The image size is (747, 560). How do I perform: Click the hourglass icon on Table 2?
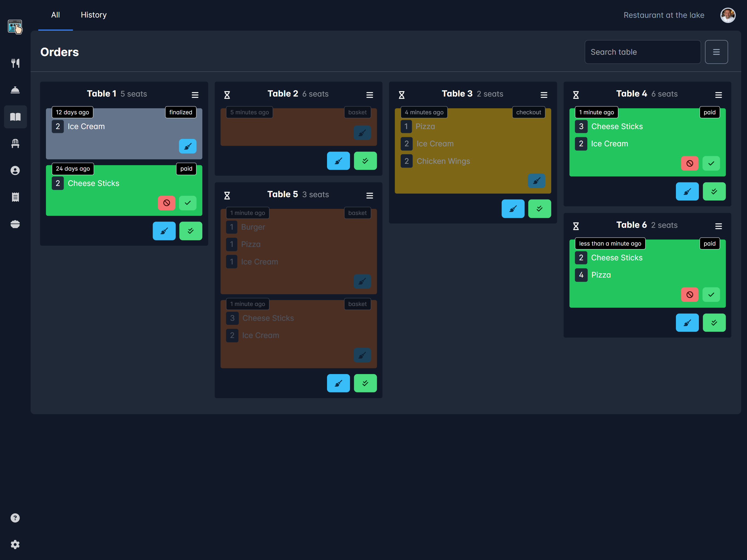[x=227, y=95]
